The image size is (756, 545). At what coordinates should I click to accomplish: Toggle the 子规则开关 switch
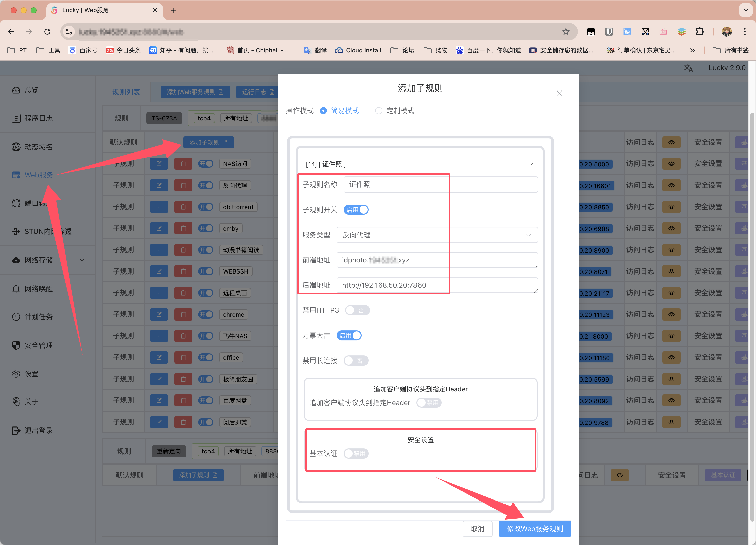tap(356, 210)
